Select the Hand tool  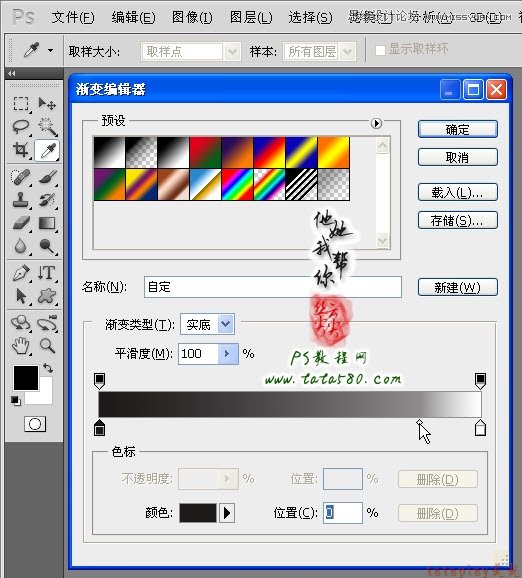21,346
